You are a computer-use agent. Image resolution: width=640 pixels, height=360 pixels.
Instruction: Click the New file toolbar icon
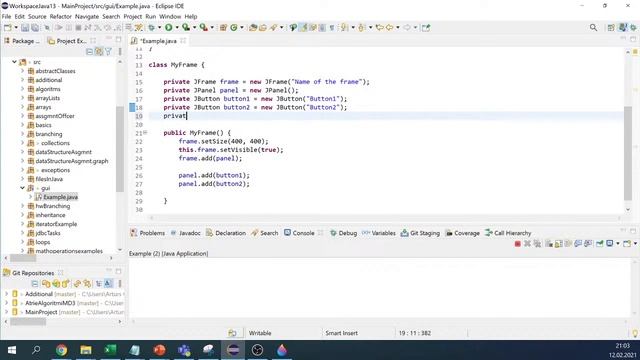(x=7, y=27)
